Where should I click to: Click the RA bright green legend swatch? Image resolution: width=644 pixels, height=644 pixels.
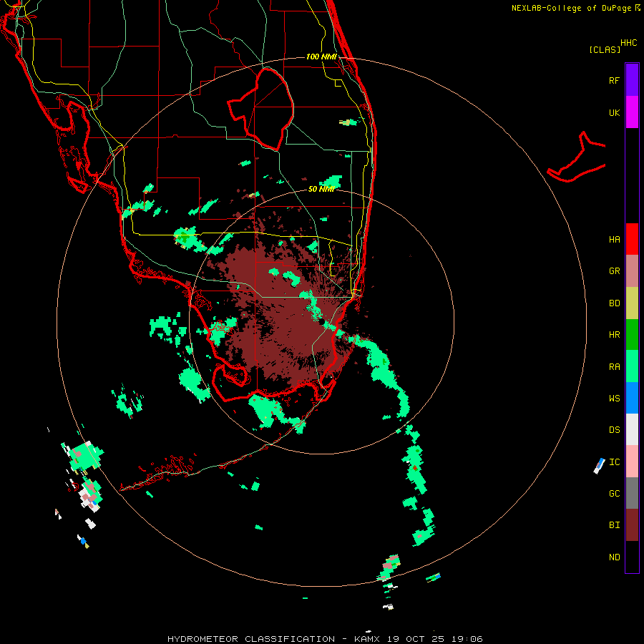(632, 366)
